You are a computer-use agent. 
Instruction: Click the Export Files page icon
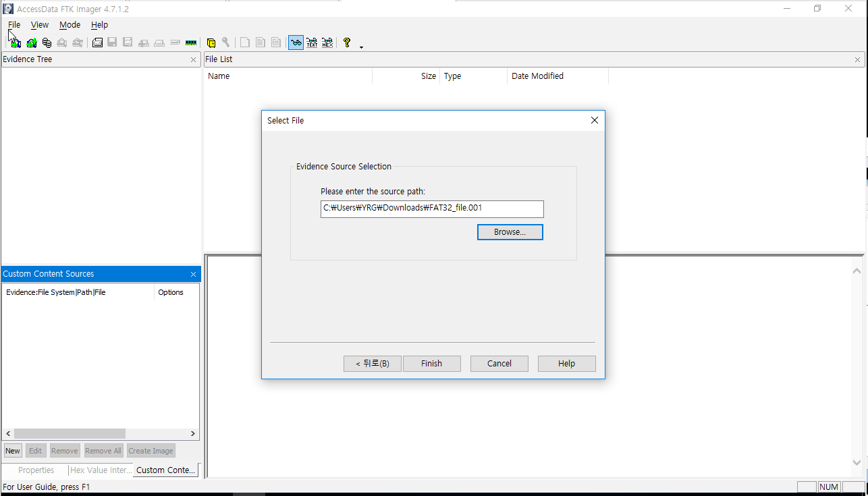(245, 43)
